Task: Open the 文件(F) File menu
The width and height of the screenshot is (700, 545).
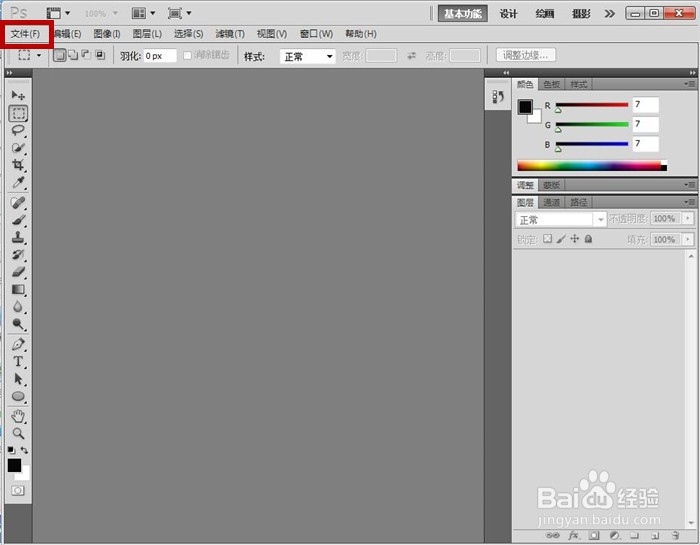Action: point(25,34)
